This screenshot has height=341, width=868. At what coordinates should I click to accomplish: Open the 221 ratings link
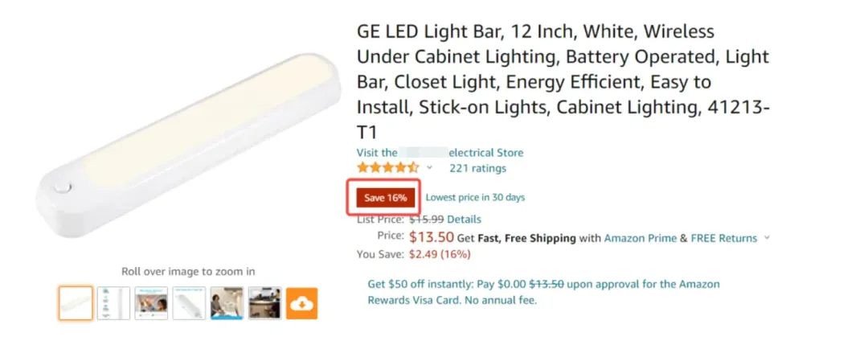pos(477,168)
